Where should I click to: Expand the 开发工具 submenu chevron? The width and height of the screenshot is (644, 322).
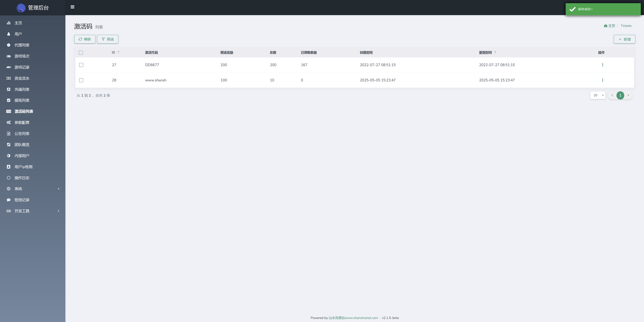pyautogui.click(x=59, y=211)
